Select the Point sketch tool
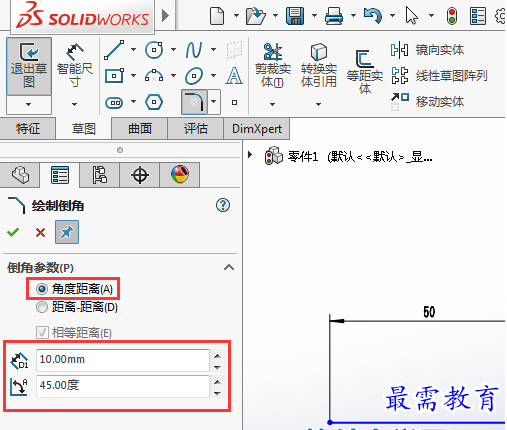The width and height of the screenshot is (507, 430). (x=234, y=102)
